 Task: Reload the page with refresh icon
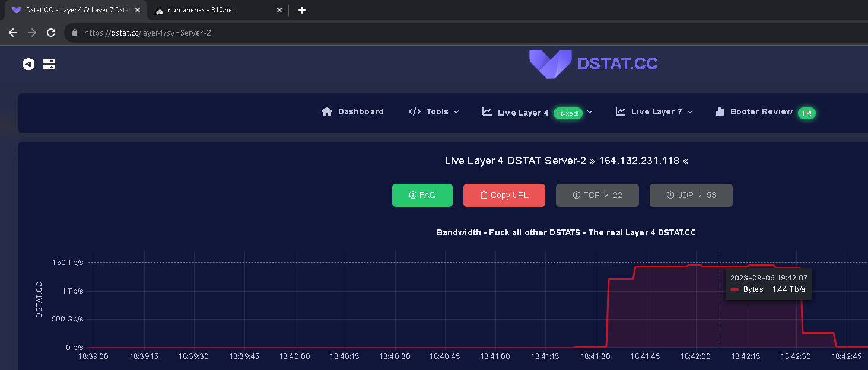click(x=51, y=33)
